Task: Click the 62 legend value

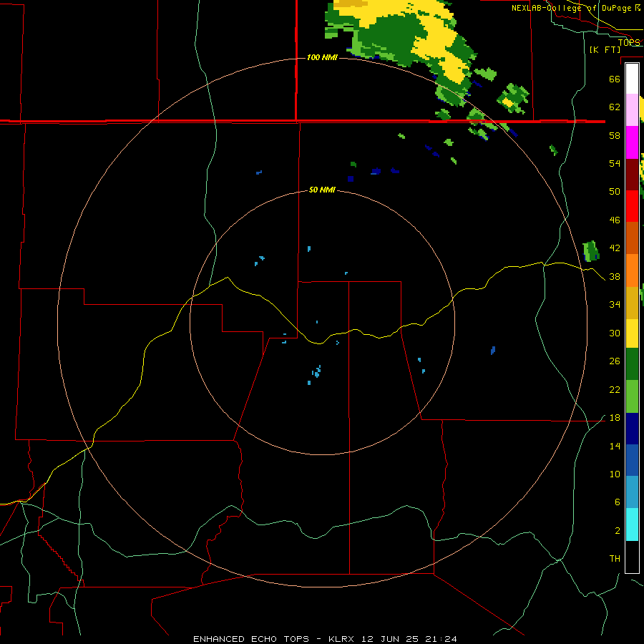Action: pos(615,107)
